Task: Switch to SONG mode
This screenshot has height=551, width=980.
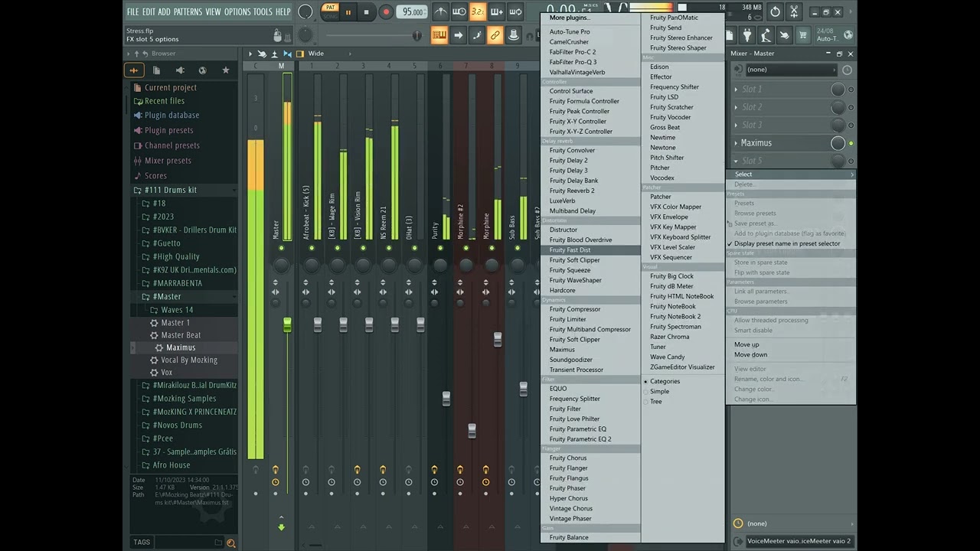Action: point(330,16)
